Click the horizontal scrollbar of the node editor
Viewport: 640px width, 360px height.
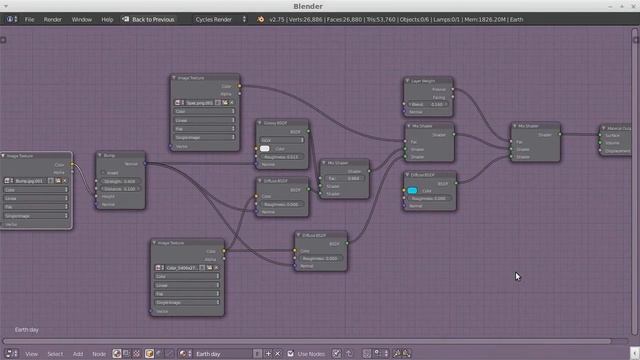click(307, 341)
